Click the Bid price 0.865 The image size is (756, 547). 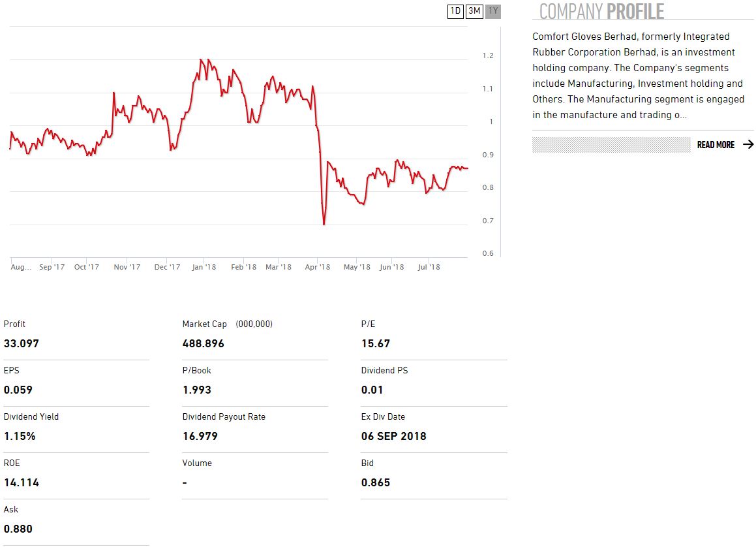click(x=376, y=482)
